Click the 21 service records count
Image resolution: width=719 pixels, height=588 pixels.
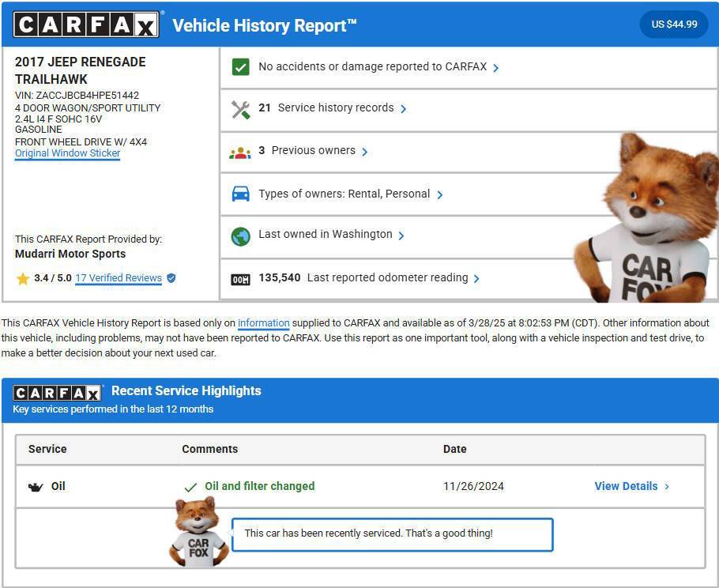(265, 107)
